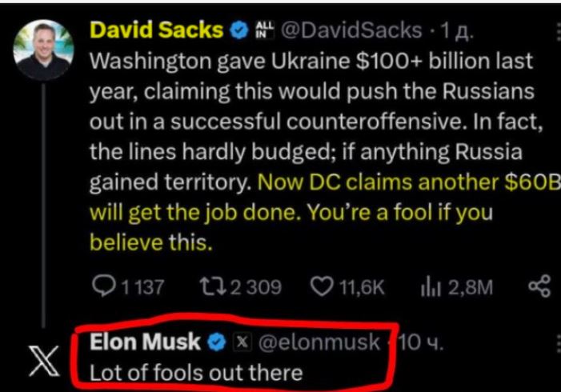Share David Sacks' tweet using share icon
This screenshot has width=561, height=392.
[539, 286]
